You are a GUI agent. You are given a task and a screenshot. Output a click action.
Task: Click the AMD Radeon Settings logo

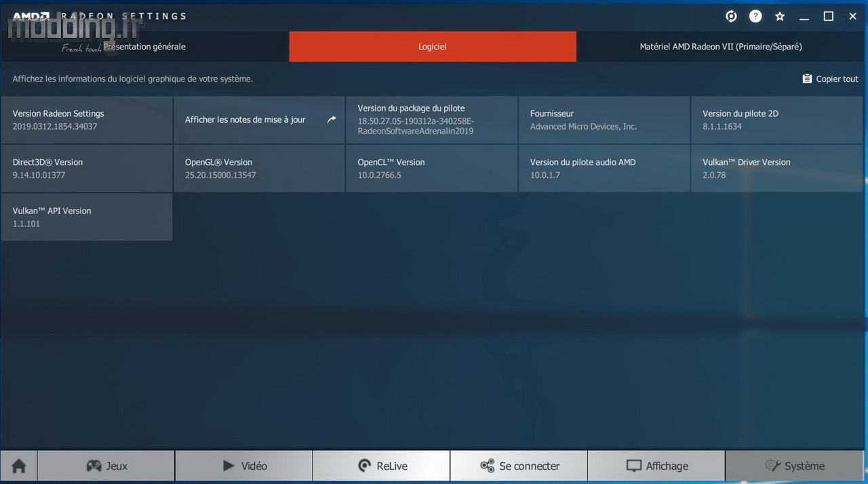[x=100, y=16]
